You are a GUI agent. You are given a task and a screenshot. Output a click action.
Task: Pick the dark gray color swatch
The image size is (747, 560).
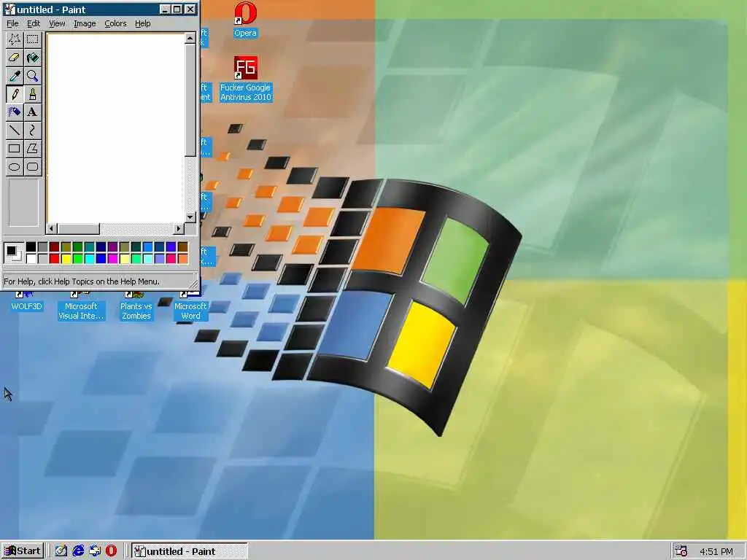[42, 246]
